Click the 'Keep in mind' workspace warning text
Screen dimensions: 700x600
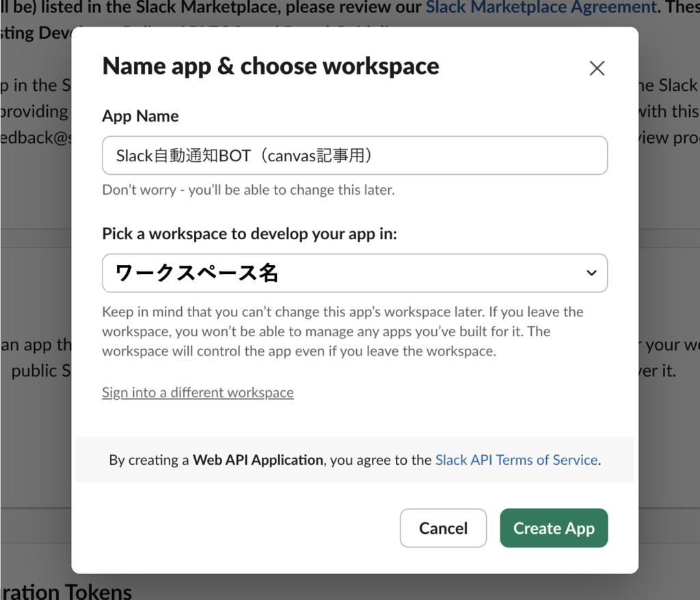[x=343, y=331]
